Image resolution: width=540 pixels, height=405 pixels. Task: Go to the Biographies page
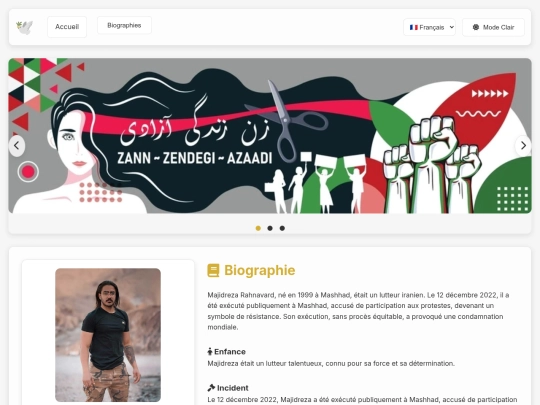click(x=124, y=25)
